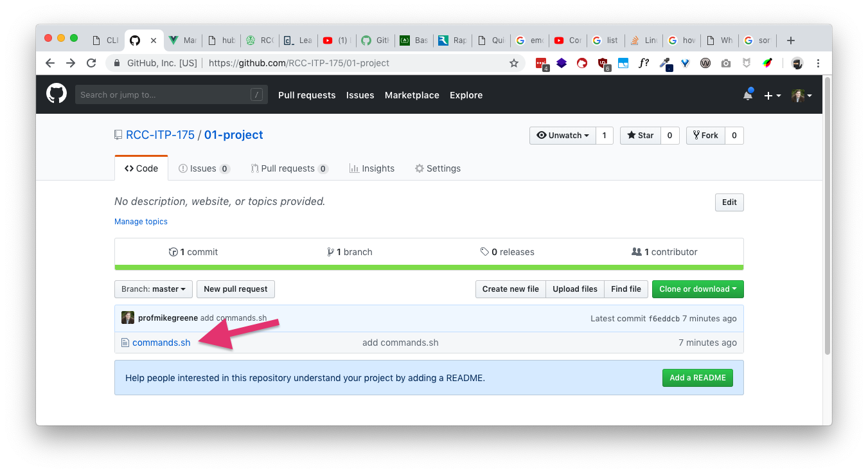Screen dimensions: 868x473
Task: Open the Unwatch dropdown
Action: coord(562,135)
